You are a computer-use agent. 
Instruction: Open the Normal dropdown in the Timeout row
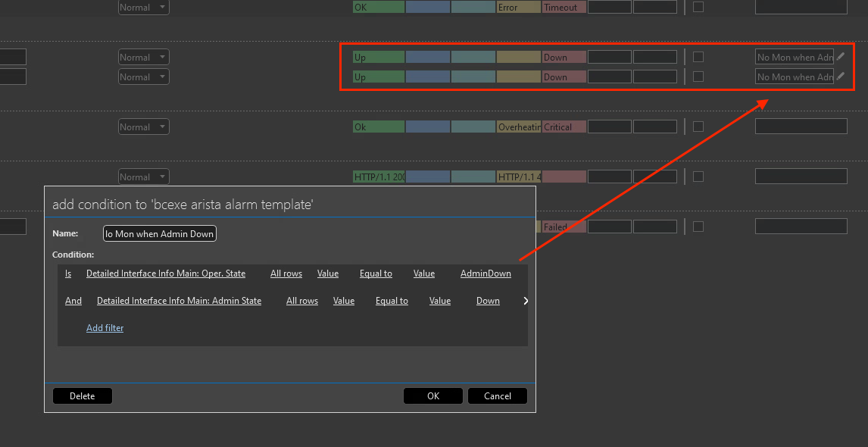coord(144,8)
